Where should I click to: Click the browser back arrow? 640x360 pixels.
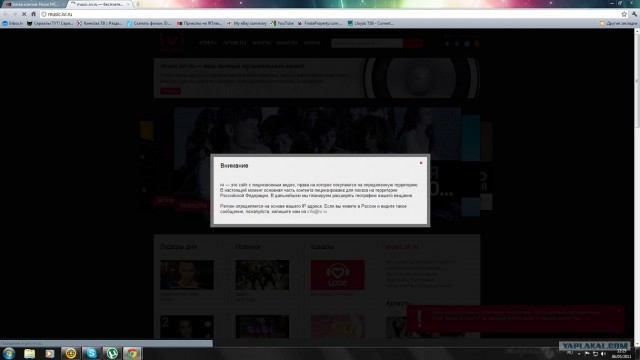pyautogui.click(x=5, y=14)
